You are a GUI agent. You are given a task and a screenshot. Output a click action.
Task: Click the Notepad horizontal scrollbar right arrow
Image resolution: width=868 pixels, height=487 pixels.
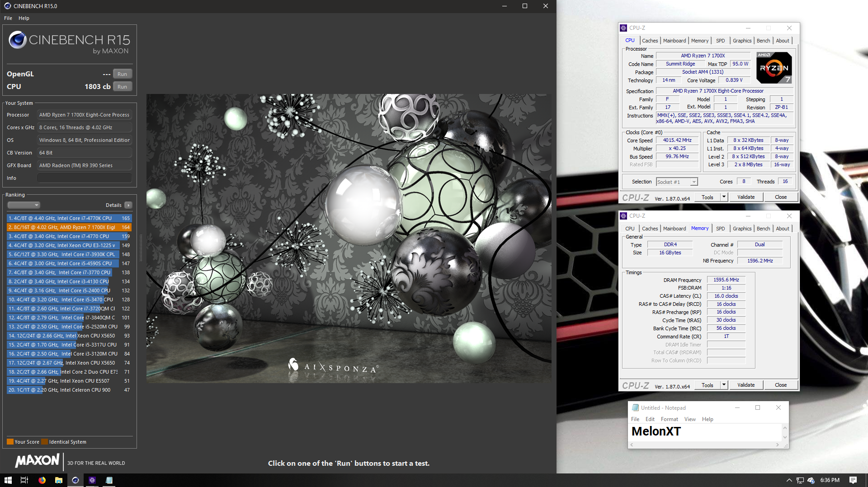tap(778, 445)
